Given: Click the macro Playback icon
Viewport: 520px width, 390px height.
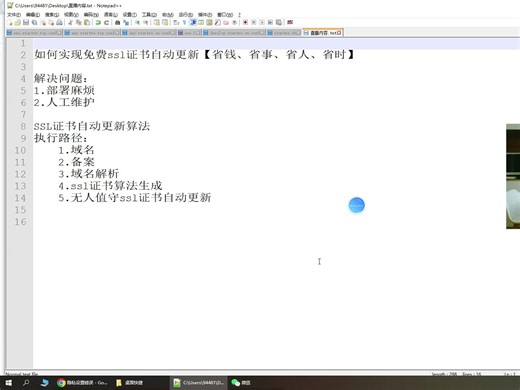Looking at the screenshot, I should click(x=262, y=23).
